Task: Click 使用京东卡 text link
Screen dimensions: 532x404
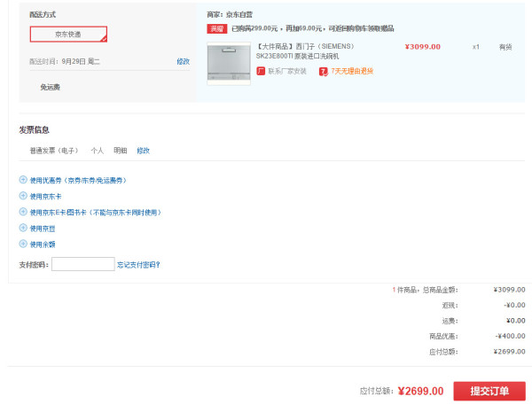Action: pos(45,196)
